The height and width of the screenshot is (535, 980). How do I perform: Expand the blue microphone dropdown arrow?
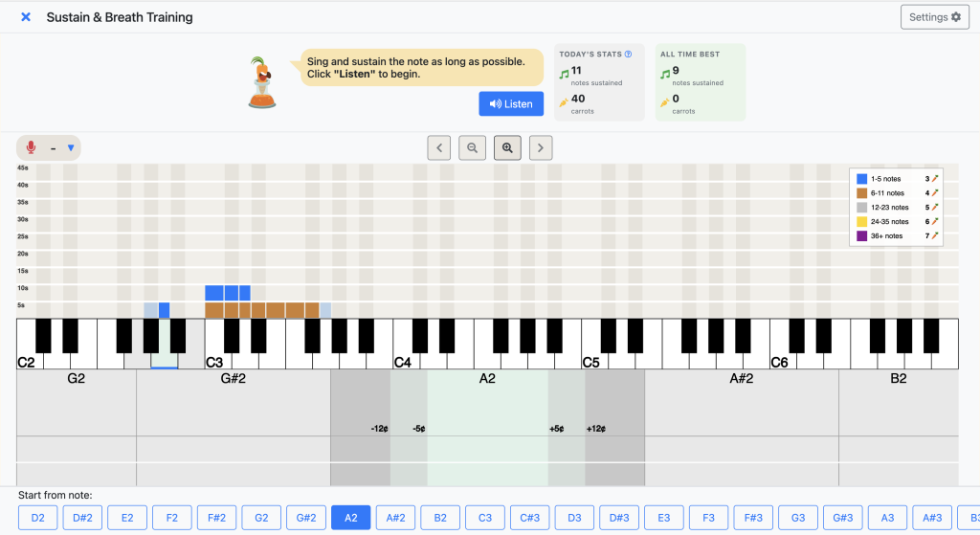[x=71, y=148]
